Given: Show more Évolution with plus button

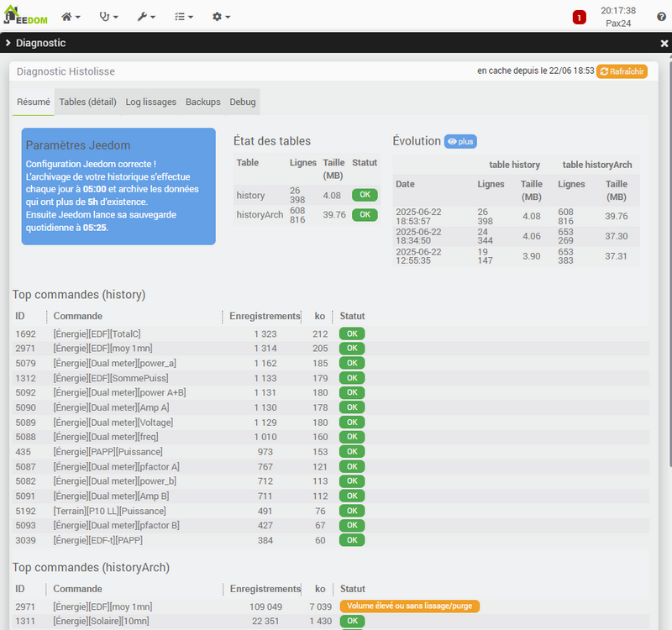Looking at the screenshot, I should point(460,142).
